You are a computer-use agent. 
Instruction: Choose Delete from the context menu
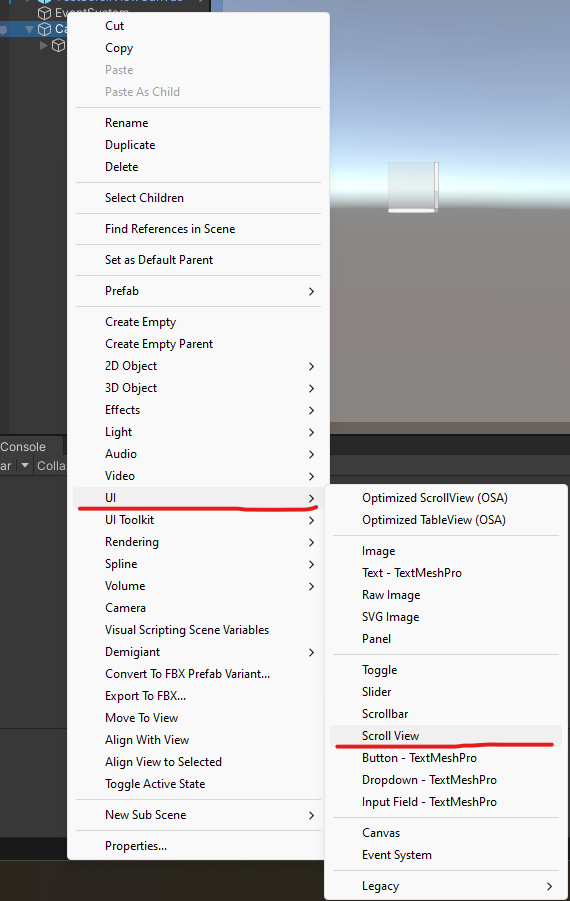[x=198, y=167]
